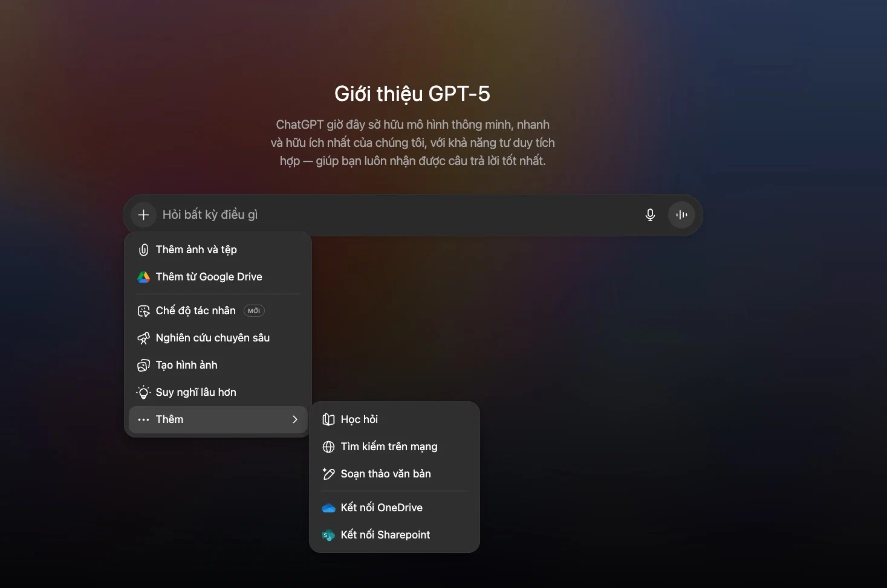887x588 pixels.
Task: Click the MỚI badge next to Chế độ tác nhân
Action: tap(254, 311)
